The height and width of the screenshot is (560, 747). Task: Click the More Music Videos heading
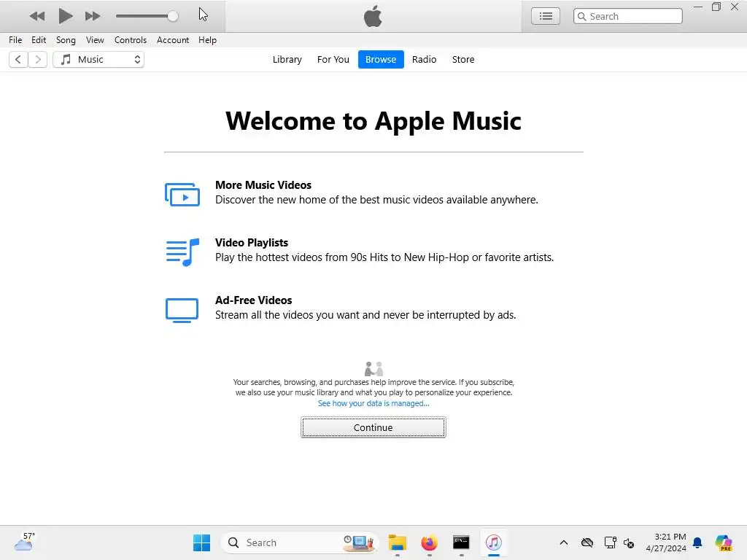(263, 184)
